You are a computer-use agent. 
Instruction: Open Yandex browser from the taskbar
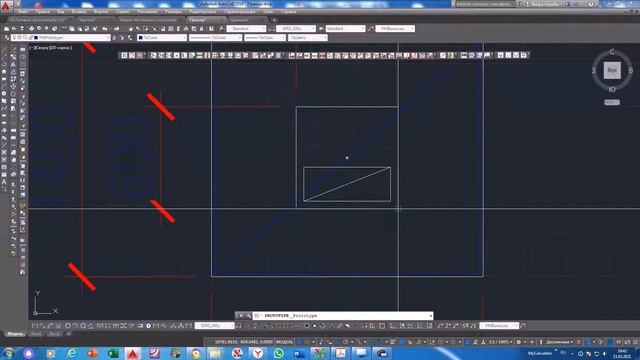(258, 353)
